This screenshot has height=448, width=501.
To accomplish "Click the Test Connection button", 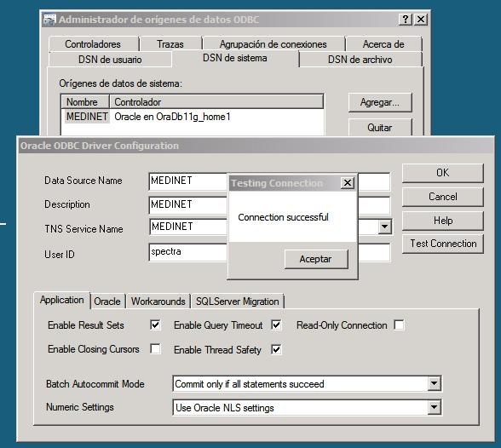I will (x=442, y=244).
